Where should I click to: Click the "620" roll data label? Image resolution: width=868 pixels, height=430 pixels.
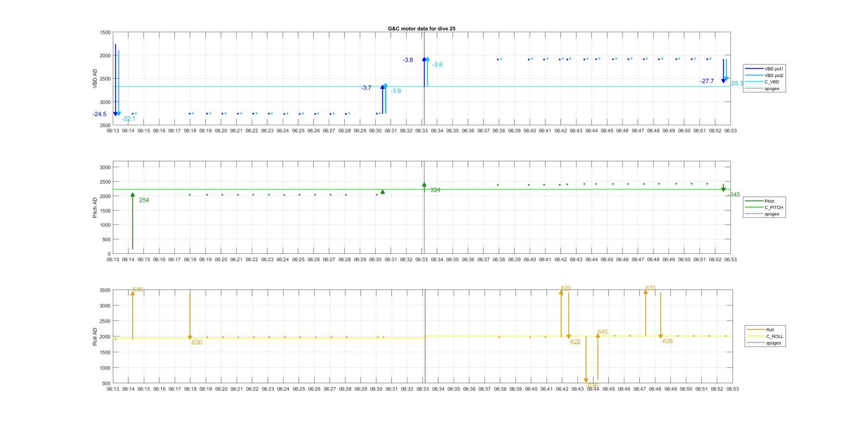(x=565, y=289)
